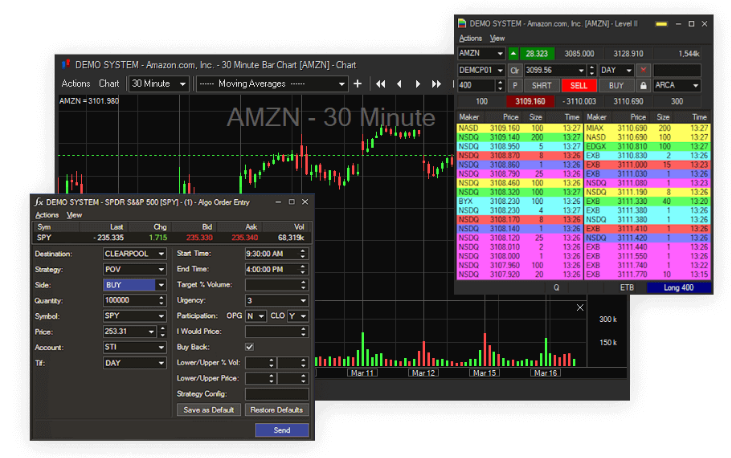Screen dimensions: 731x458
Task: Open the ARCA route dropdown
Action: [x=676, y=85]
